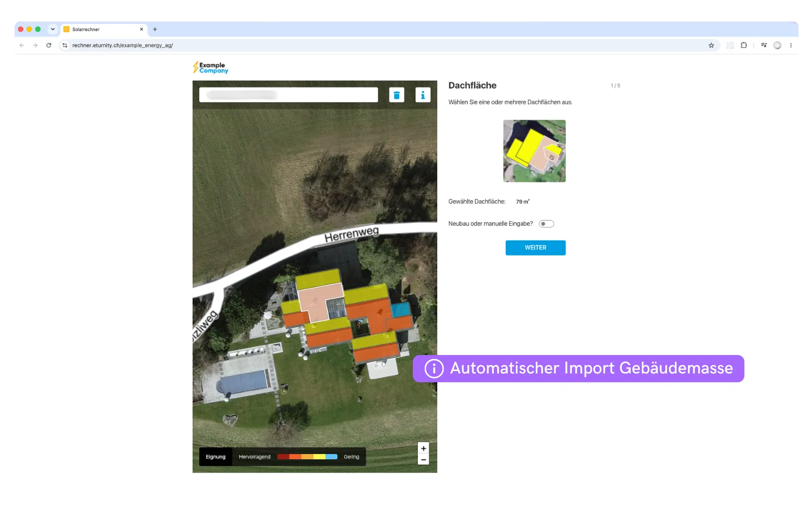Viewport: 812px width, 530px height.
Task: Open Chrome three-dot menu
Action: pyautogui.click(x=790, y=45)
